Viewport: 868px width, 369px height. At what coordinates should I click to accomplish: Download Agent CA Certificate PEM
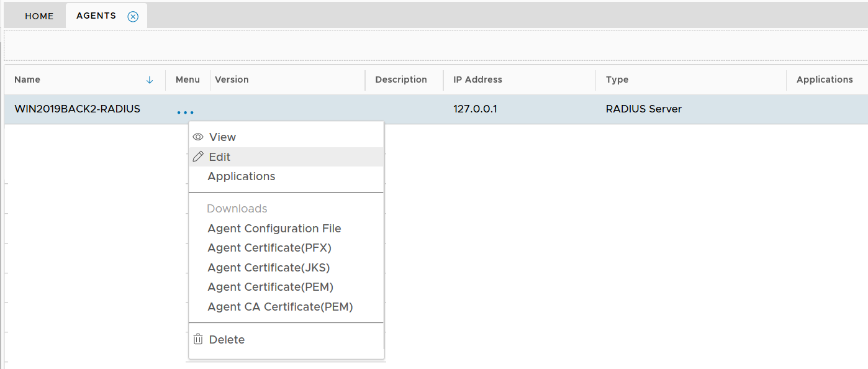click(x=280, y=307)
